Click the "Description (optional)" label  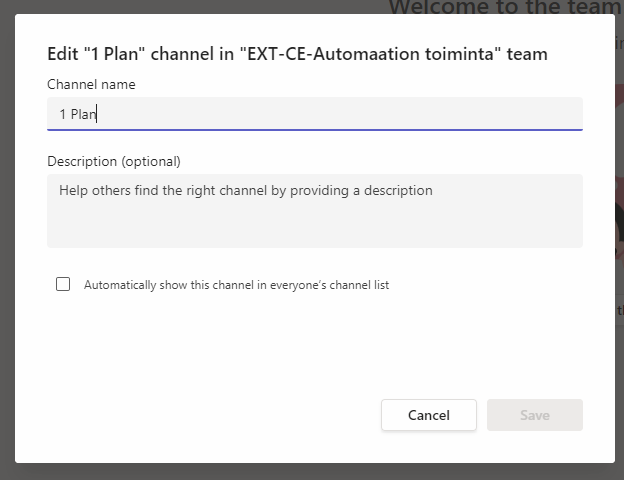point(114,162)
